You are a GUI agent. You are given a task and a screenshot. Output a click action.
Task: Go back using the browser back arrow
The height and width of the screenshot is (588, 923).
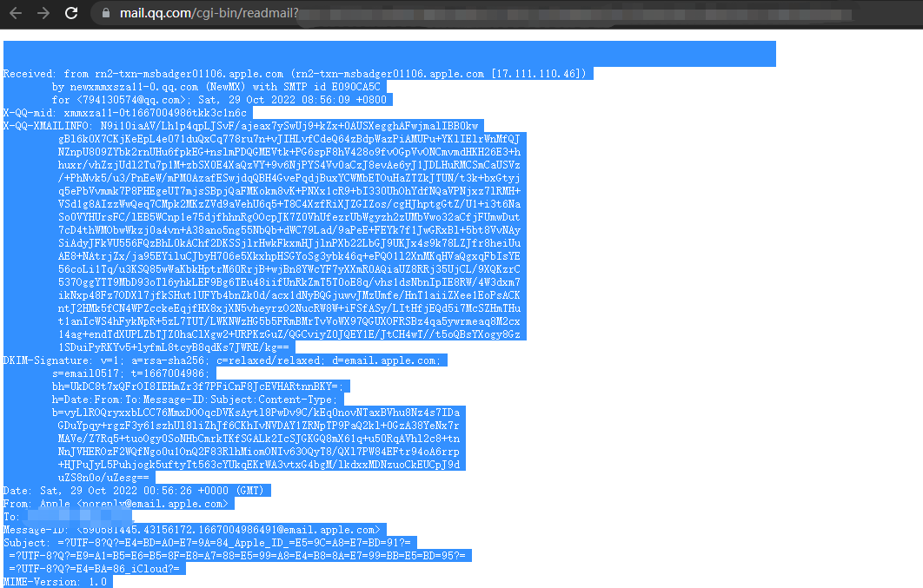[16, 13]
